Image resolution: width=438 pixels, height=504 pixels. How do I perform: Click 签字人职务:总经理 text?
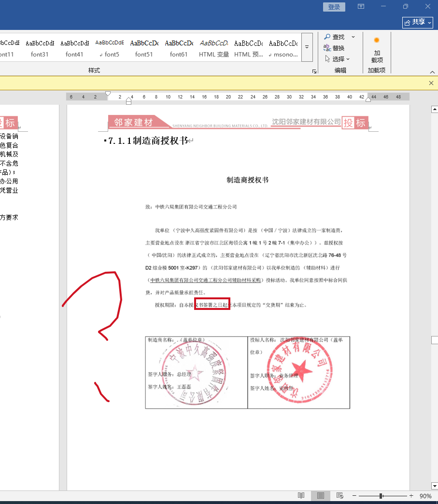tap(170, 374)
